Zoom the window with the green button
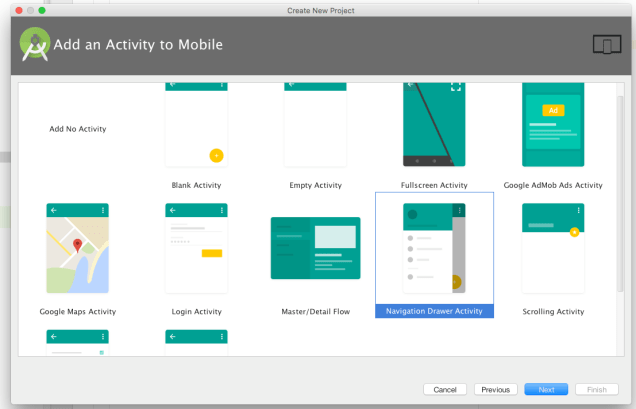This screenshot has height=409, width=636. (42, 10)
